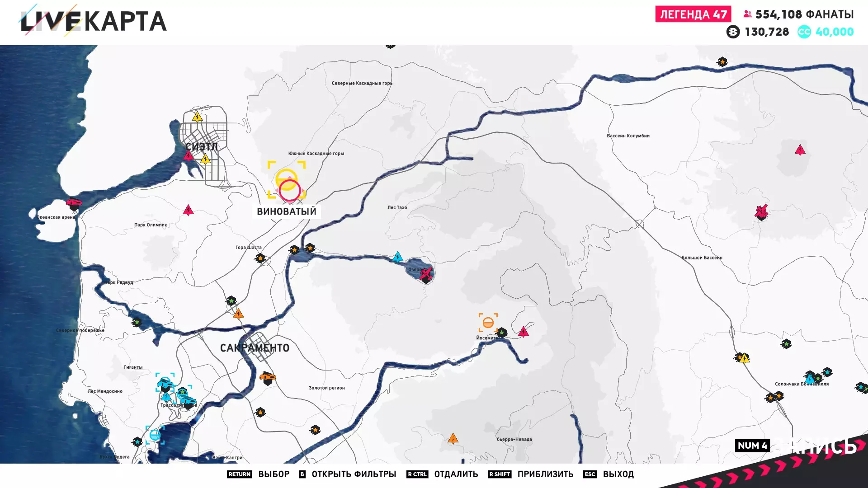
Task: Click the orange triangle marker near Сьерра-Невада
Action: pos(453,439)
